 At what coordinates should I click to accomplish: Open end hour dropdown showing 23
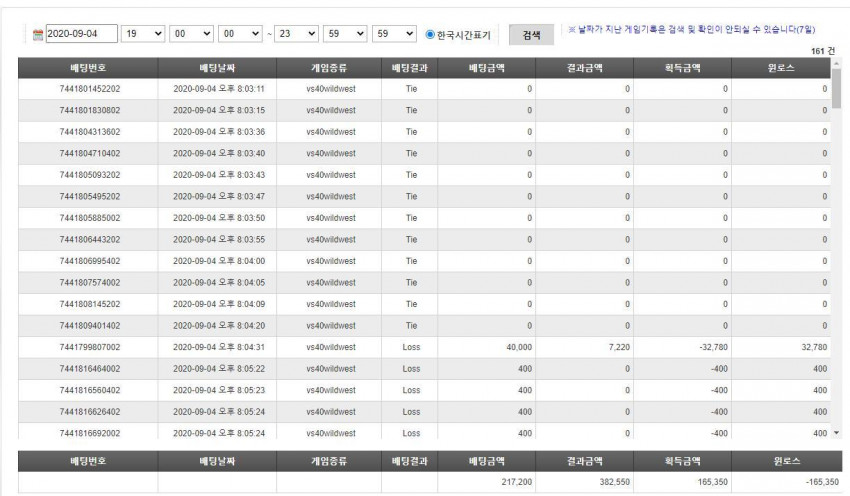tap(297, 34)
